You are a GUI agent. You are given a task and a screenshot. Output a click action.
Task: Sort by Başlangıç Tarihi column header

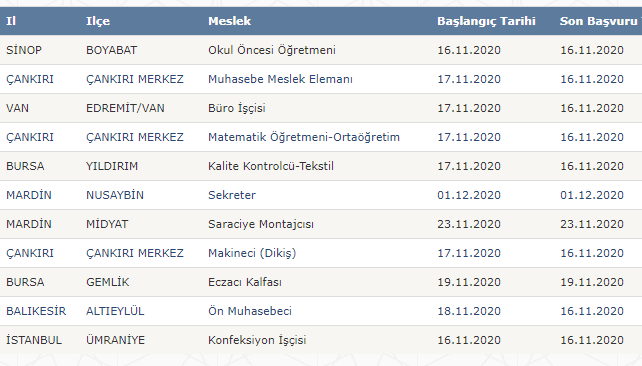[x=486, y=21]
